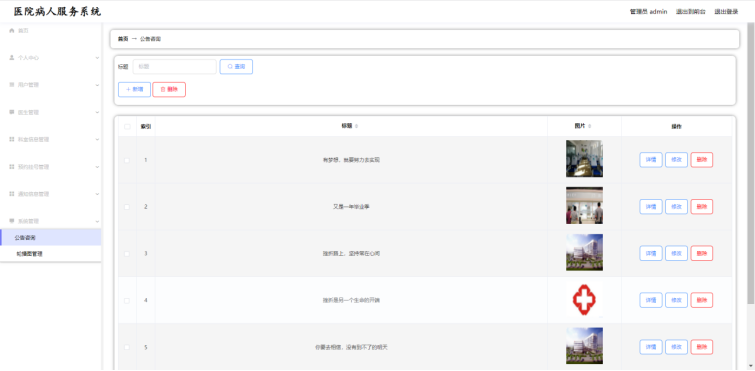Click the title text 又是一年毕业季
Image resolution: width=755 pixels, height=371 pixels.
click(x=351, y=207)
